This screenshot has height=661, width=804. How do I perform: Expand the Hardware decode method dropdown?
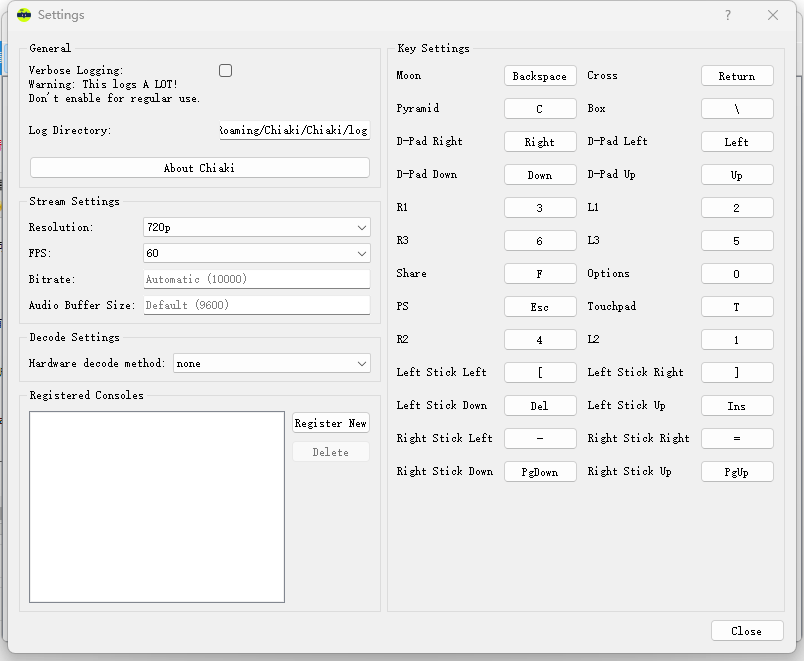click(x=272, y=364)
